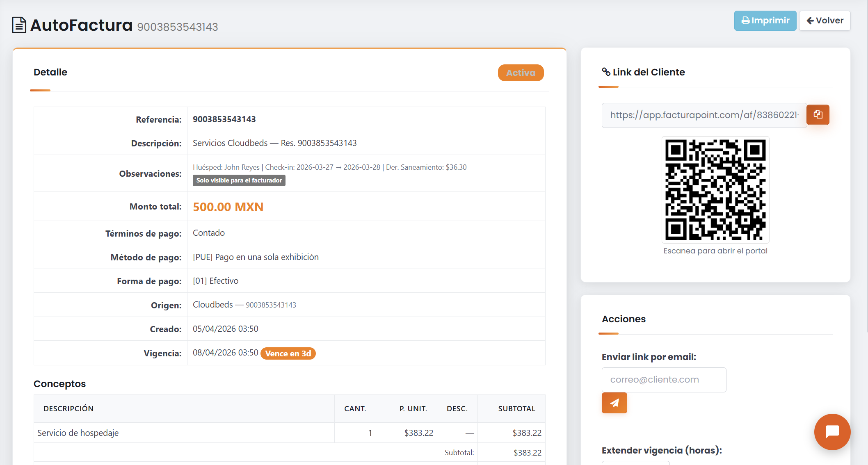Open the chat bubble widget
Screen dimensions: 868x465
coord(832,431)
